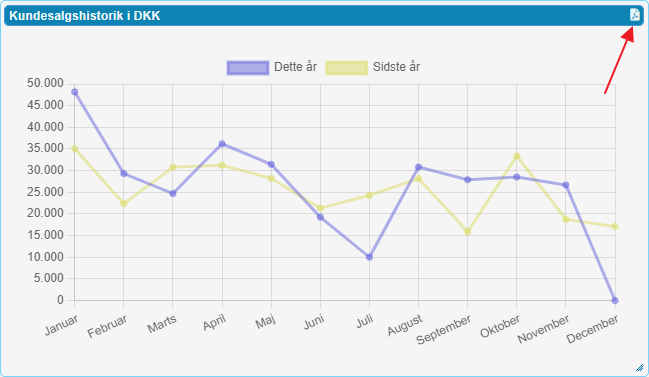This screenshot has height=377, width=649.
Task: Click the 'November' x-axis label
Action: (543, 329)
